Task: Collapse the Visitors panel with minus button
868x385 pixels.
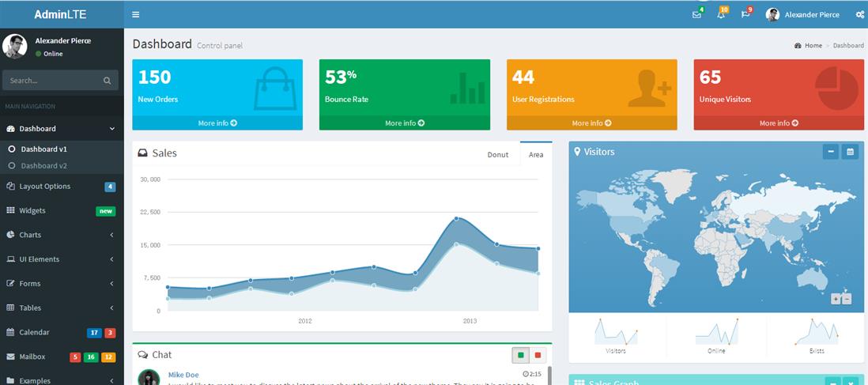Action: point(830,152)
